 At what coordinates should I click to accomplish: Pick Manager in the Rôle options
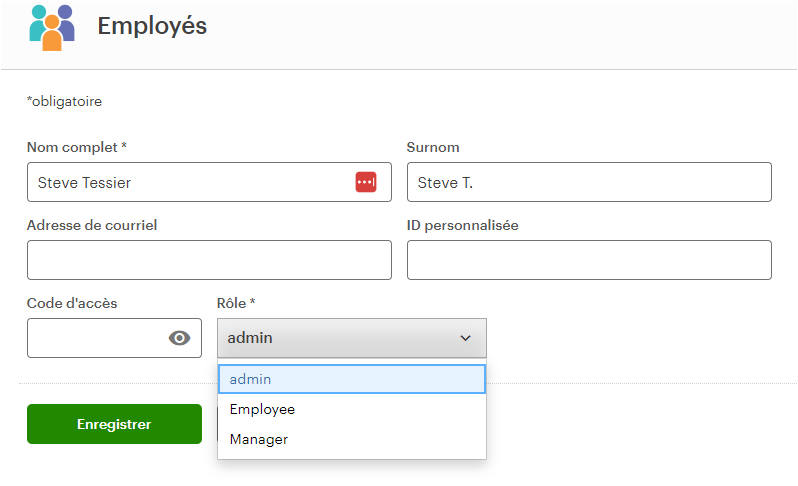pos(352,439)
